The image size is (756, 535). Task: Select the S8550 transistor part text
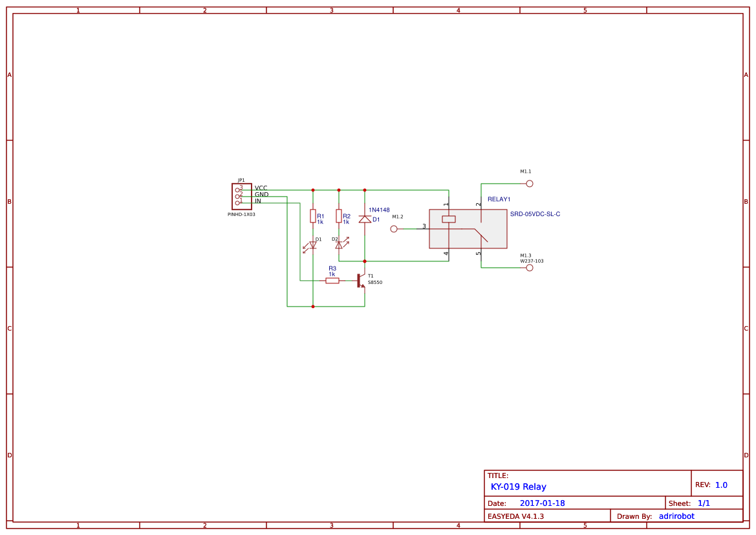point(375,283)
